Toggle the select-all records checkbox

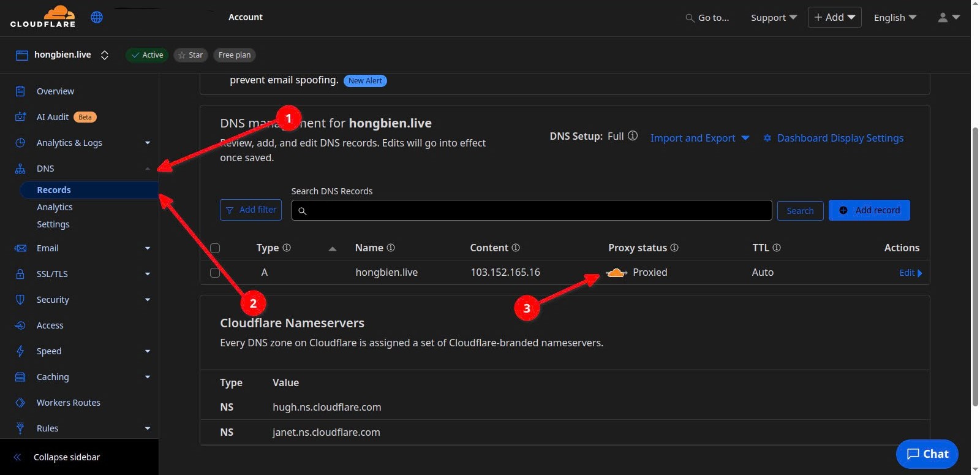pyautogui.click(x=215, y=248)
